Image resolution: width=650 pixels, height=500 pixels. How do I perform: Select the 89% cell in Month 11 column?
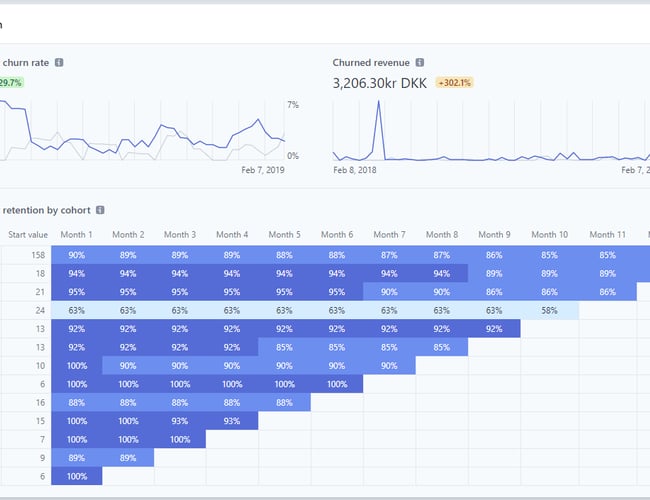click(x=608, y=274)
